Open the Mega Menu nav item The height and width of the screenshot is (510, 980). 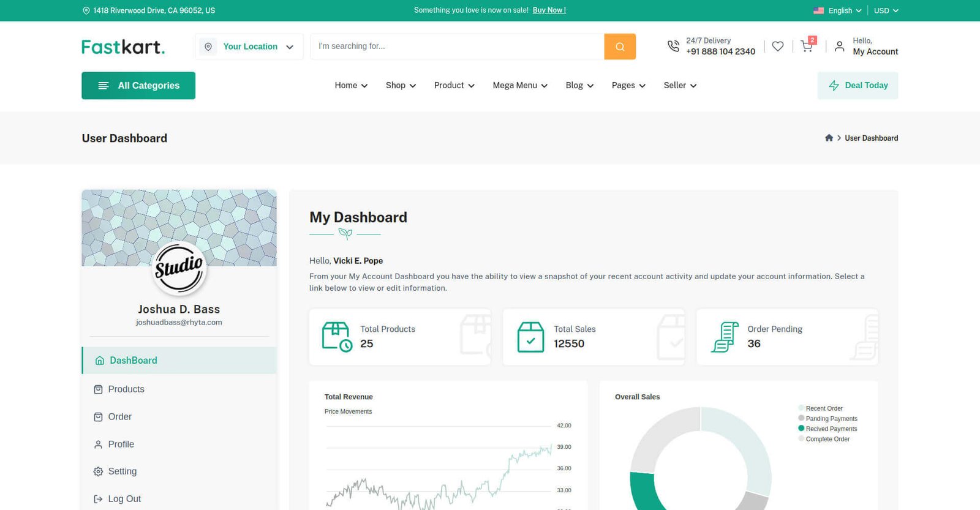(x=520, y=86)
